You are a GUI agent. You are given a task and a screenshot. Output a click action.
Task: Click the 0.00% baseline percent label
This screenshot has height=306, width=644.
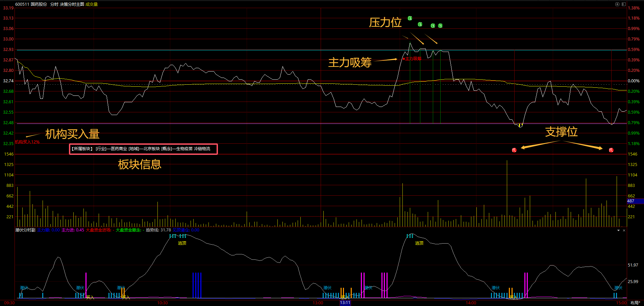click(x=634, y=81)
